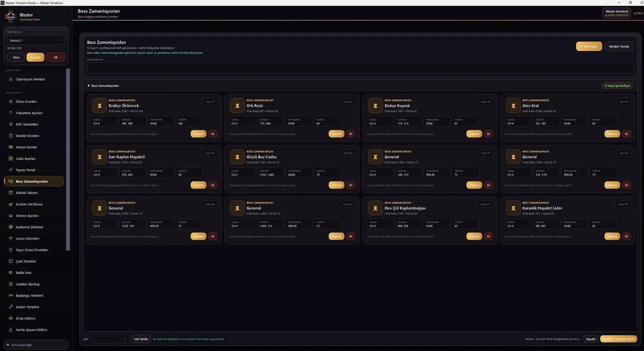This screenshot has height=351, width=644.
Task: Click the Efsun Oranları star icon
Action: pyautogui.click(x=11, y=101)
